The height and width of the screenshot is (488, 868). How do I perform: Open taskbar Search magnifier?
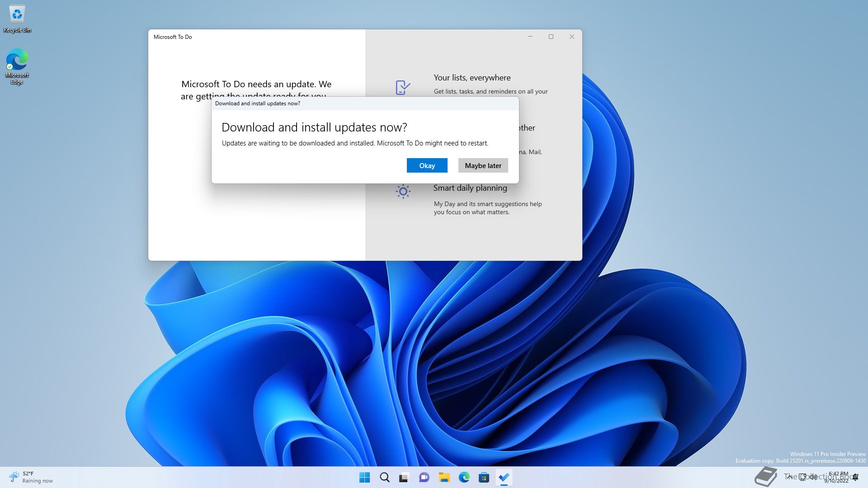(x=384, y=477)
